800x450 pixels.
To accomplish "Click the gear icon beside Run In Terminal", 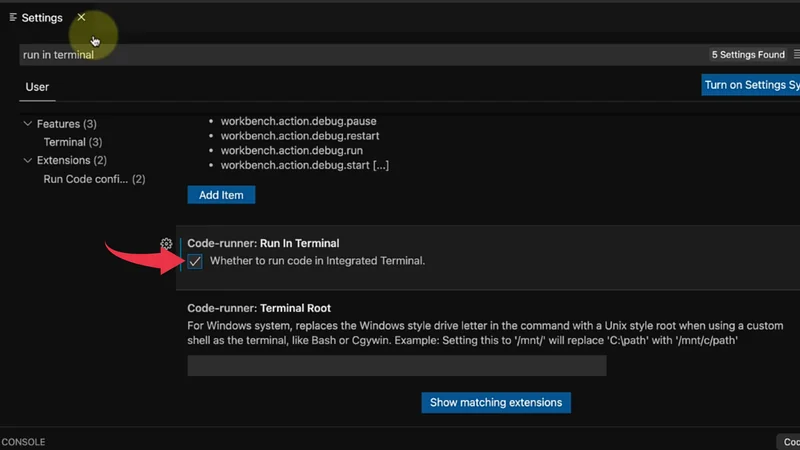I will coord(167,244).
